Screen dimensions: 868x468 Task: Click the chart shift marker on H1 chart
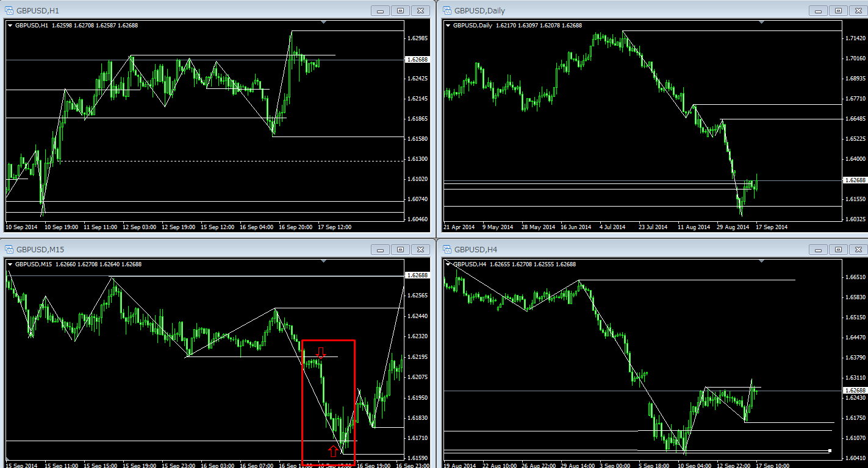click(324, 23)
